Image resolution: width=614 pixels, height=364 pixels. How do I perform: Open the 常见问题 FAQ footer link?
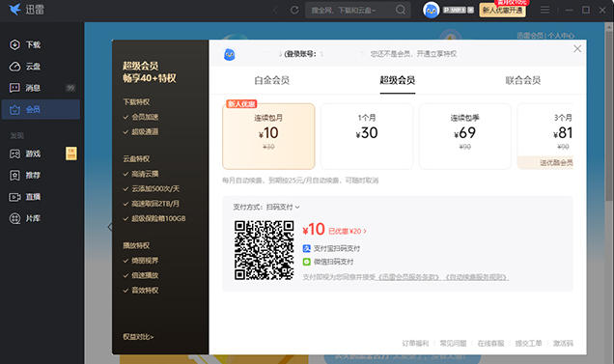[453, 343]
